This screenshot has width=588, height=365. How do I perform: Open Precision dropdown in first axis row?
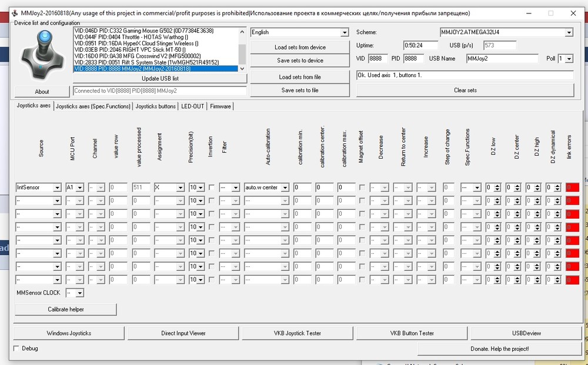point(201,187)
